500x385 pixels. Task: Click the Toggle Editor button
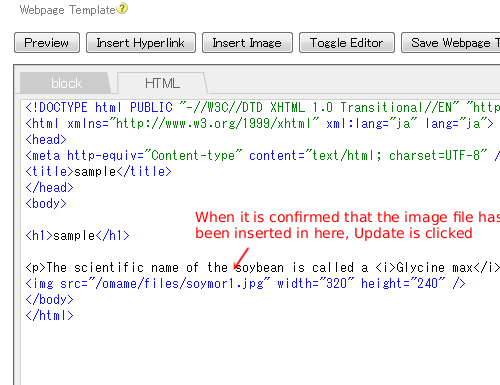point(347,43)
